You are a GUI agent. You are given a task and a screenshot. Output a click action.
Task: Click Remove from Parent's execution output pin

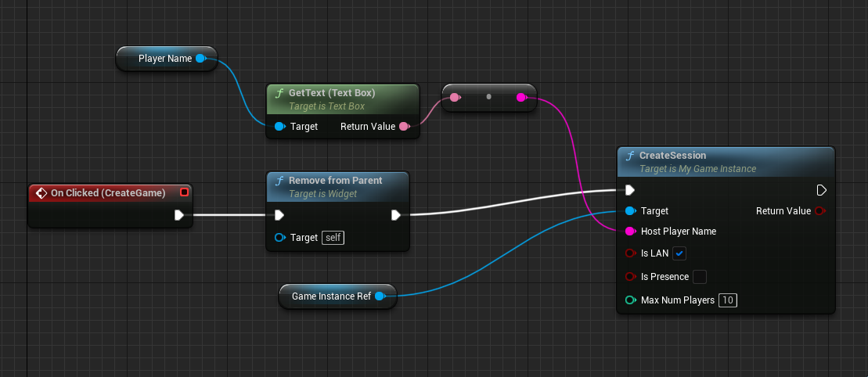(396, 215)
